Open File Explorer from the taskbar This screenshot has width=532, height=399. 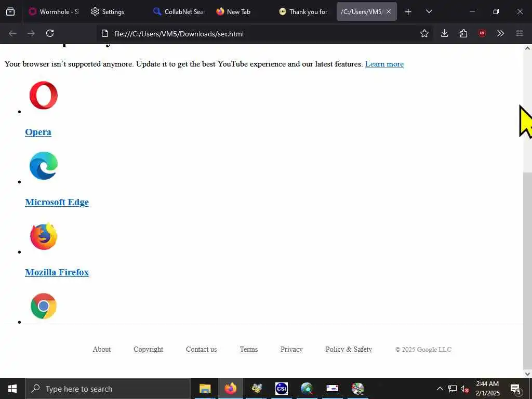click(x=205, y=389)
